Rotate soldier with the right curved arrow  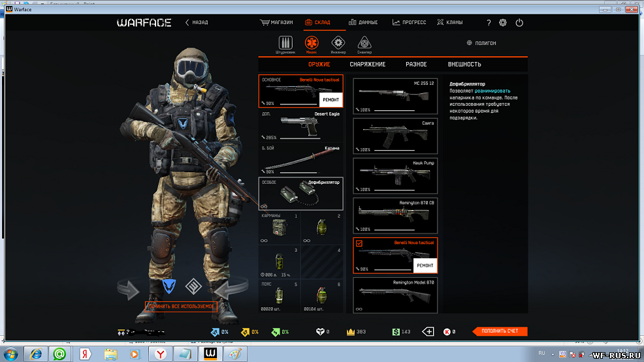tap(231, 287)
